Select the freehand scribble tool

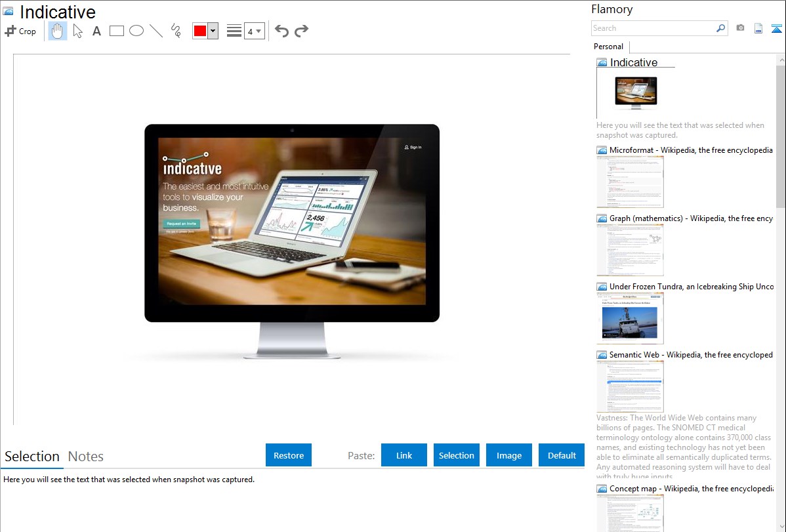[176, 31]
